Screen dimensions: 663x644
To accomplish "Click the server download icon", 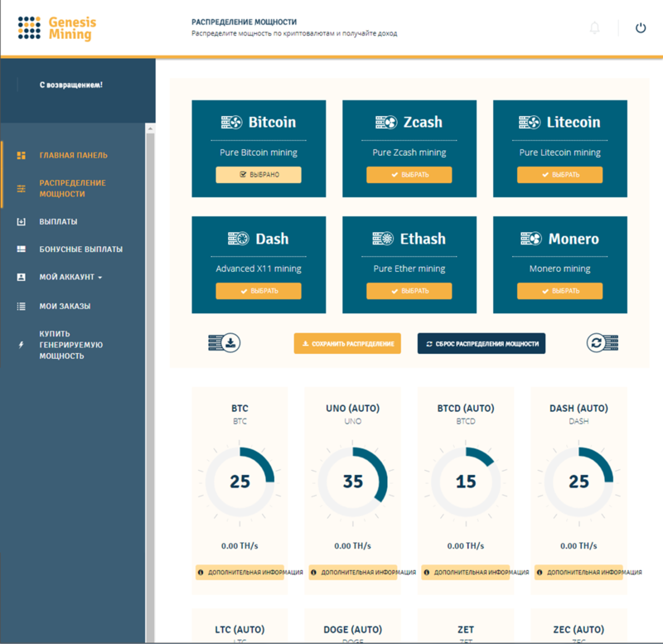I will click(225, 342).
